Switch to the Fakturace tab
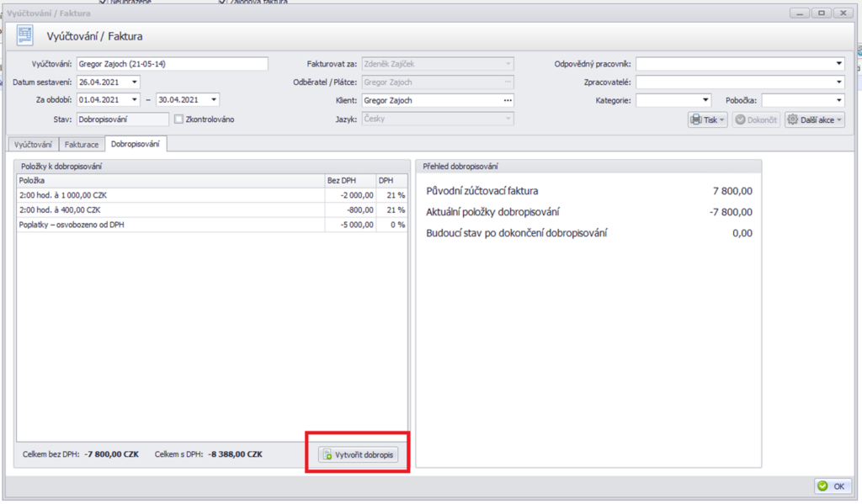Screen dimensions: 862x504 coord(82,145)
